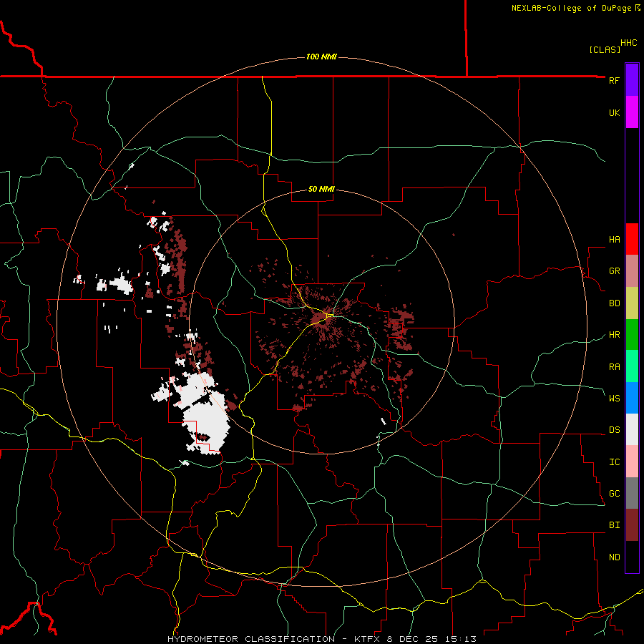Viewport: 644px width, 644px height.
Task: Click the 50 NMI range ring label
Action: 321,190
